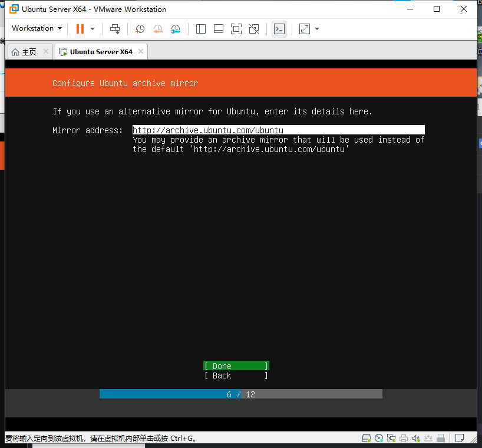Enter full screen mode
The width and height of the screenshot is (482, 448).
tap(236, 29)
